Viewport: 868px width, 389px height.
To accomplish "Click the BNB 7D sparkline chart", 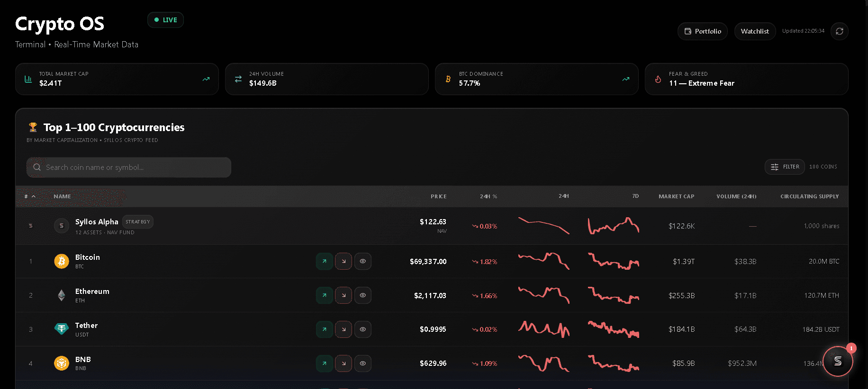I will [x=614, y=363].
